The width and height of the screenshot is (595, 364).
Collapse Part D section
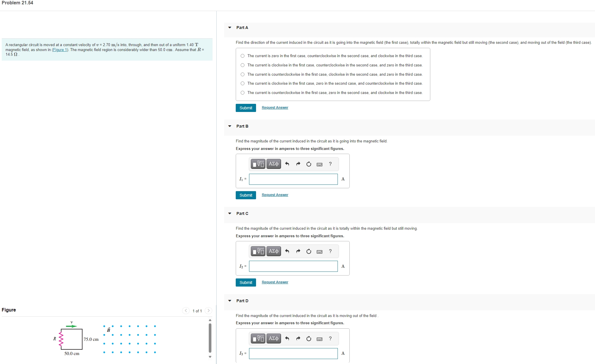(230, 301)
